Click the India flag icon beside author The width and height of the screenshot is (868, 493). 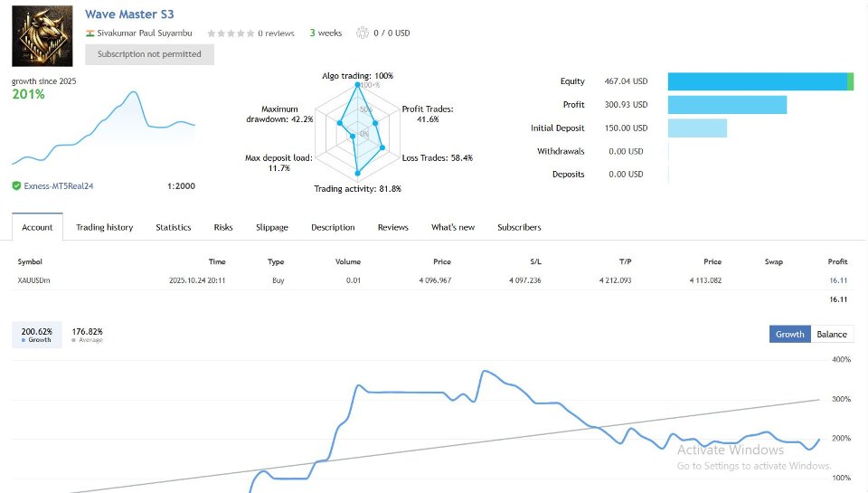tap(90, 33)
